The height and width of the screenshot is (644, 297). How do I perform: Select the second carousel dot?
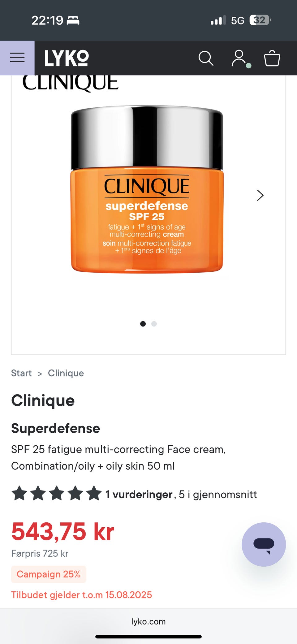[154, 324]
